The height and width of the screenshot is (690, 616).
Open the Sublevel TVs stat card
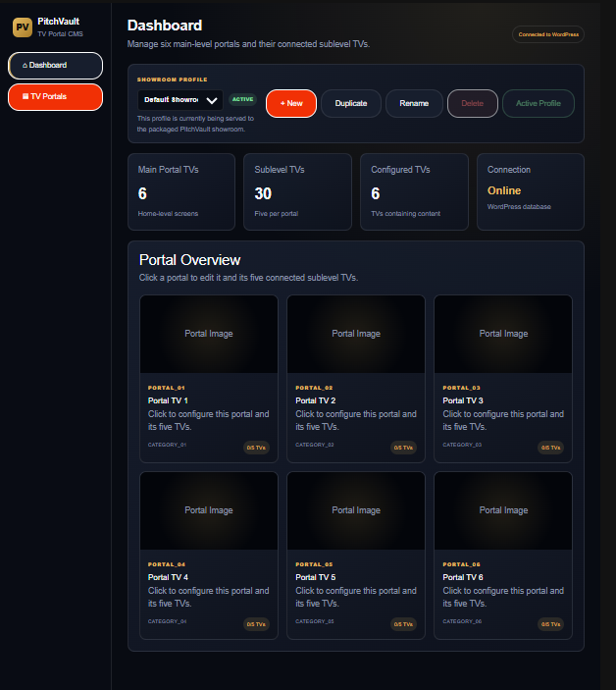(297, 191)
